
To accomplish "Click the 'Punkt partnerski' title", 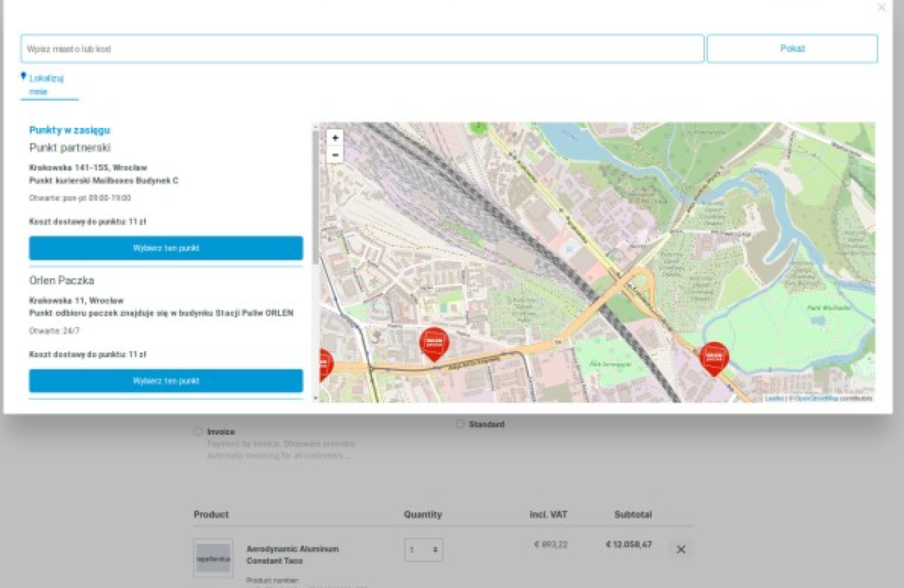I will pos(69,148).
